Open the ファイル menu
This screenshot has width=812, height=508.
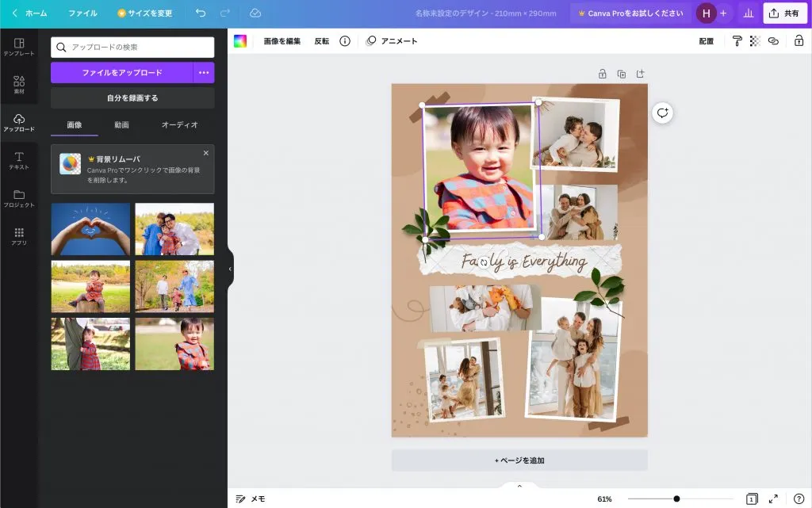pyautogui.click(x=82, y=13)
